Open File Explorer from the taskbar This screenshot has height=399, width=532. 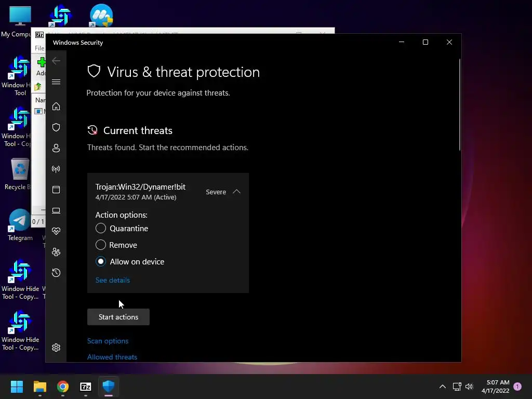point(39,387)
